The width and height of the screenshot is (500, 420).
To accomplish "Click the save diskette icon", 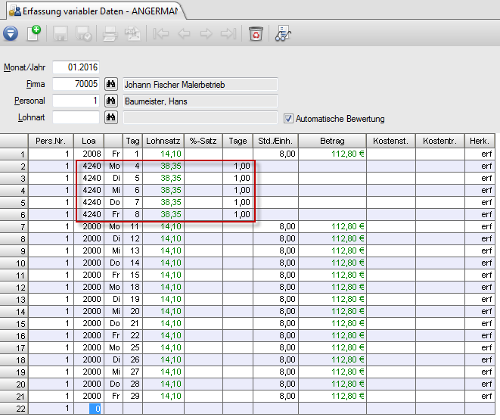I will (60, 34).
